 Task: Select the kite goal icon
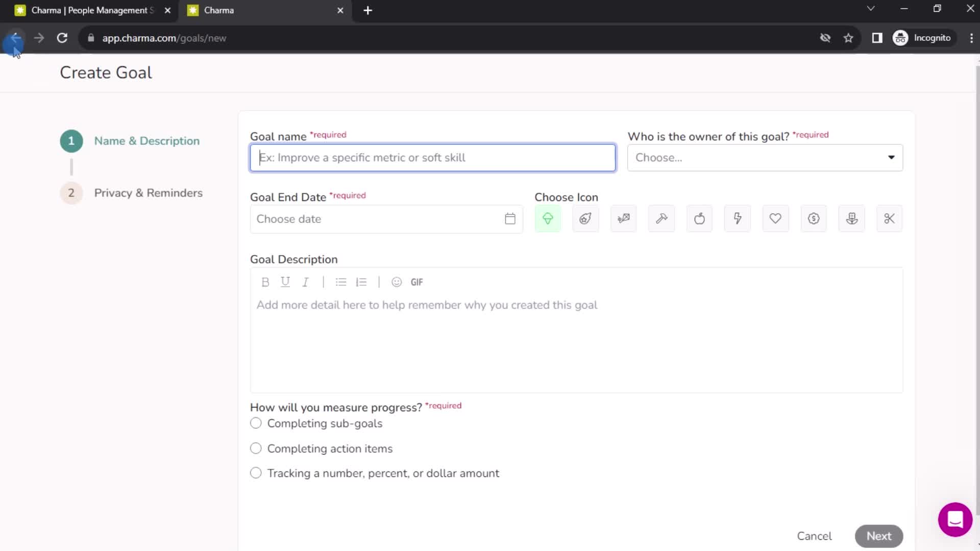coord(623,219)
